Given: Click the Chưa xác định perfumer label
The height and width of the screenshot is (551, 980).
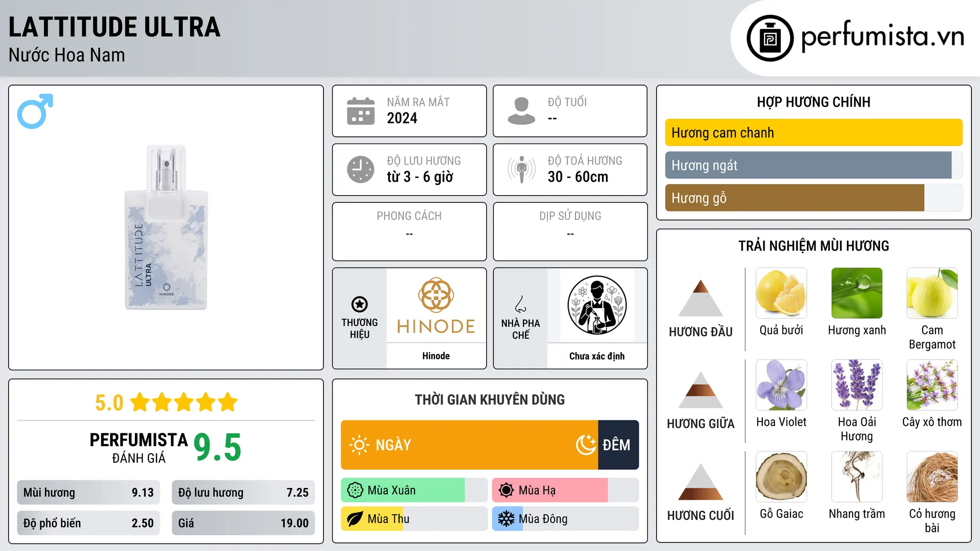Looking at the screenshot, I should tap(597, 356).
